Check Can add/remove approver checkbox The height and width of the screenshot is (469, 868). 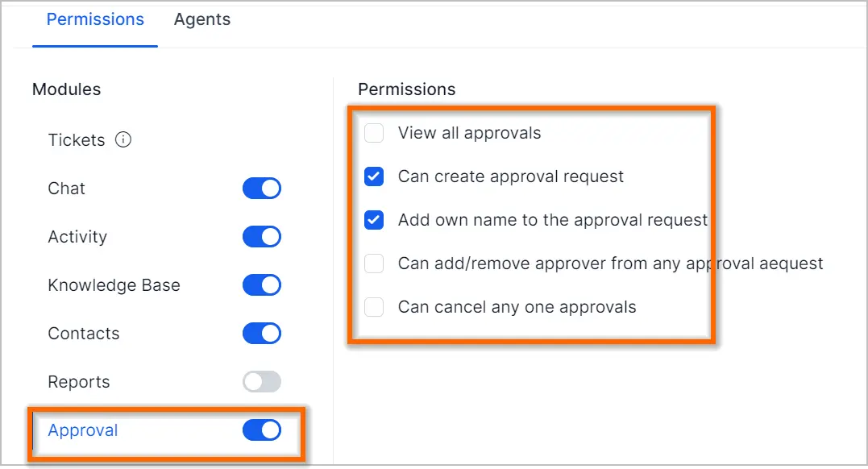tap(374, 264)
